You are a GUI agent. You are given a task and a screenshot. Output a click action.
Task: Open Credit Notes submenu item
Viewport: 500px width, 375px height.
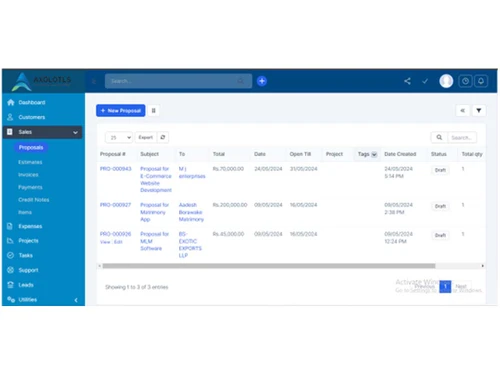tap(34, 200)
